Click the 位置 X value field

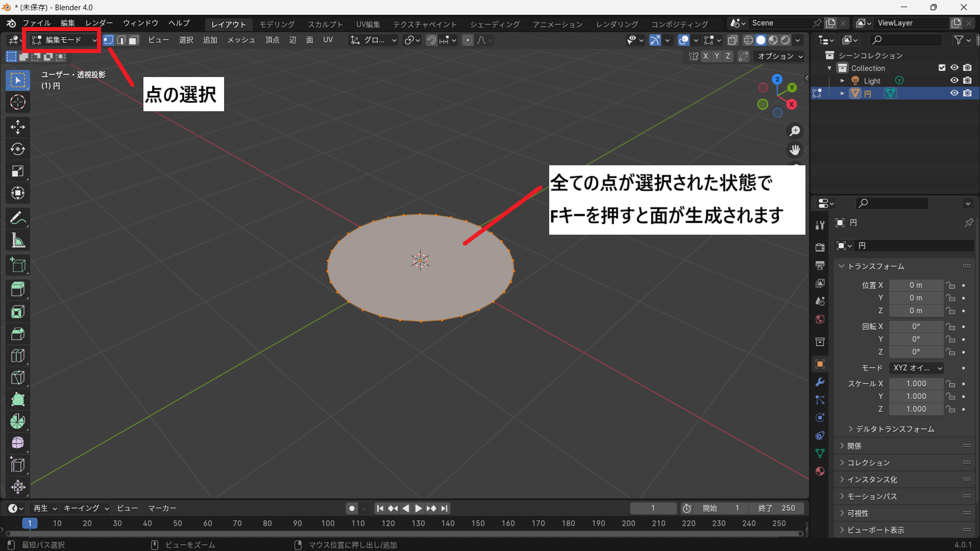pos(916,285)
